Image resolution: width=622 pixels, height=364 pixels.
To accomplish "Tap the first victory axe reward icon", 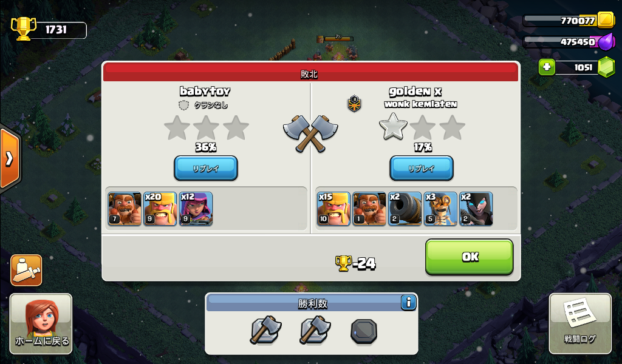I will point(265,330).
